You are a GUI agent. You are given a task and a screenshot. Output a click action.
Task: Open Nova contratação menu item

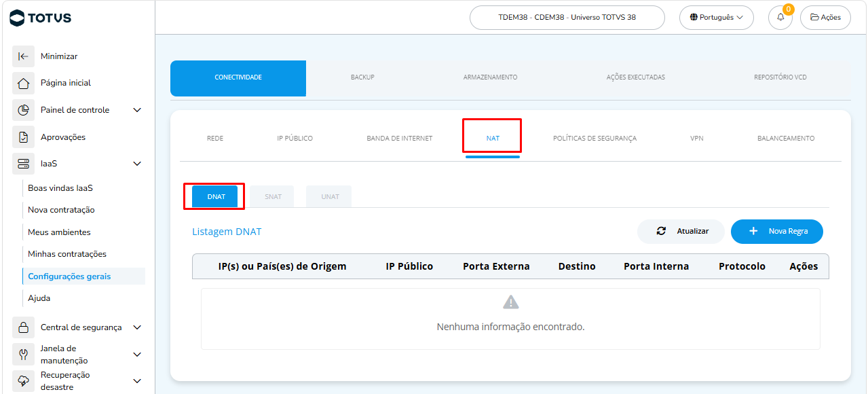click(x=61, y=210)
